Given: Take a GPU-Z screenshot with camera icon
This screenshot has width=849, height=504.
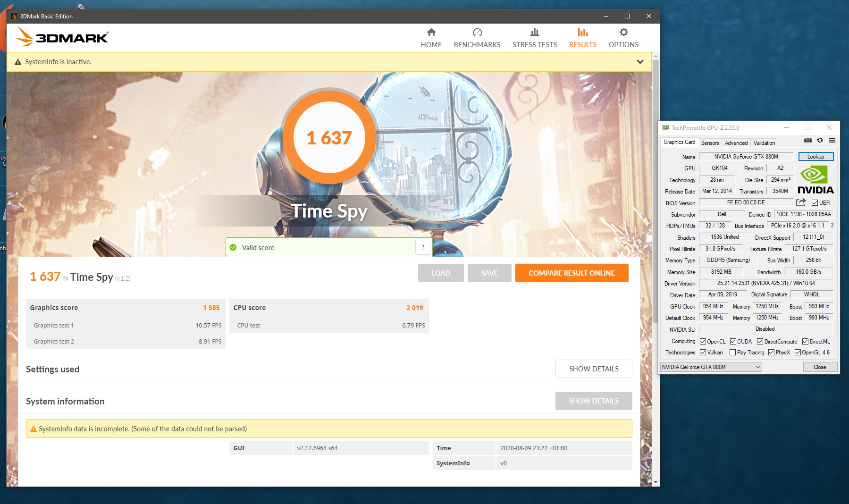Looking at the screenshot, I should click(808, 140).
